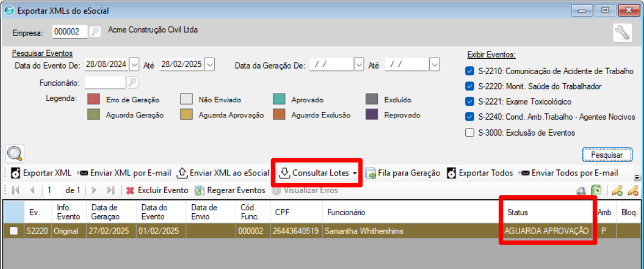Image resolution: width=644 pixels, height=269 pixels.
Task: Click the company search magnifier icon
Action: coord(95,32)
